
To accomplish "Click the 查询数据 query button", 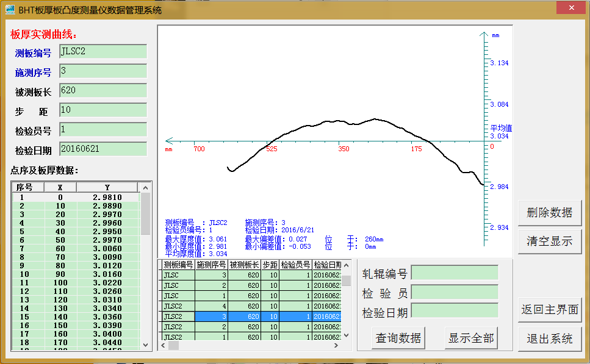I will pyautogui.click(x=398, y=338).
